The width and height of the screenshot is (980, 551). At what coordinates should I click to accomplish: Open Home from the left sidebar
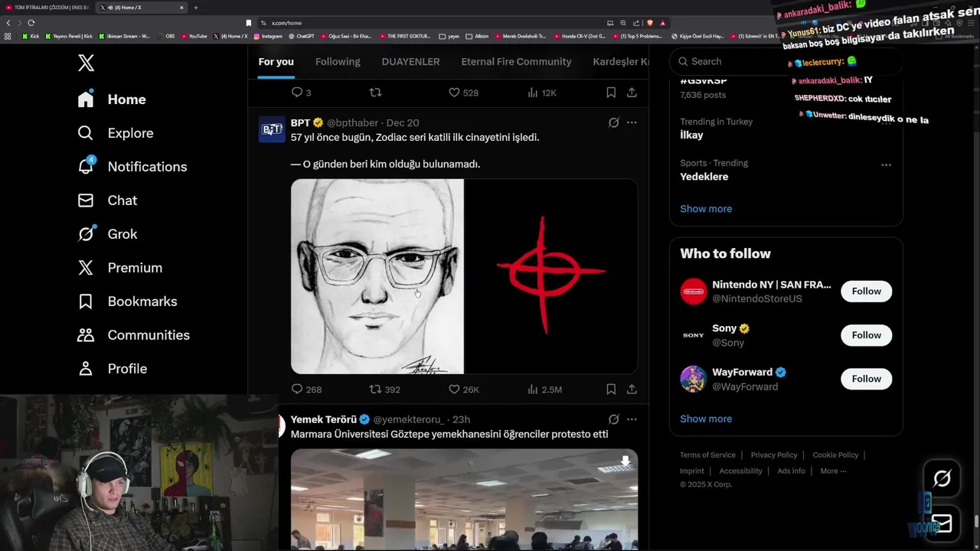pos(112,99)
